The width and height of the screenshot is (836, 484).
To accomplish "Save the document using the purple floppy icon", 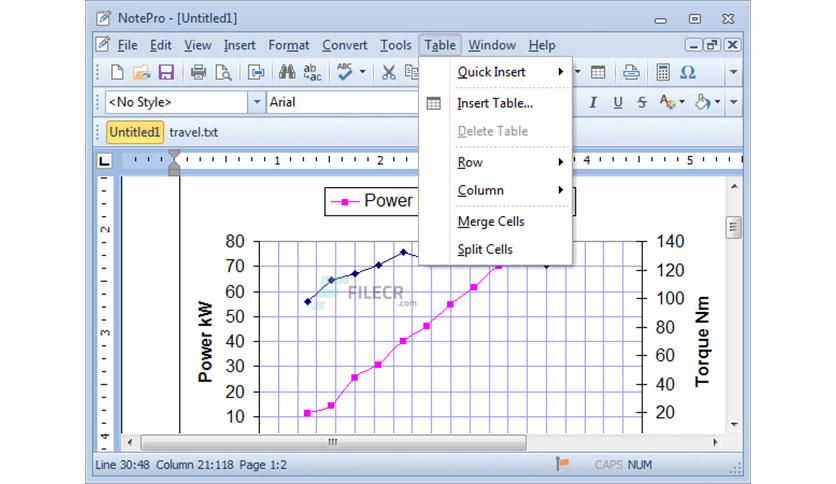I will [x=166, y=72].
